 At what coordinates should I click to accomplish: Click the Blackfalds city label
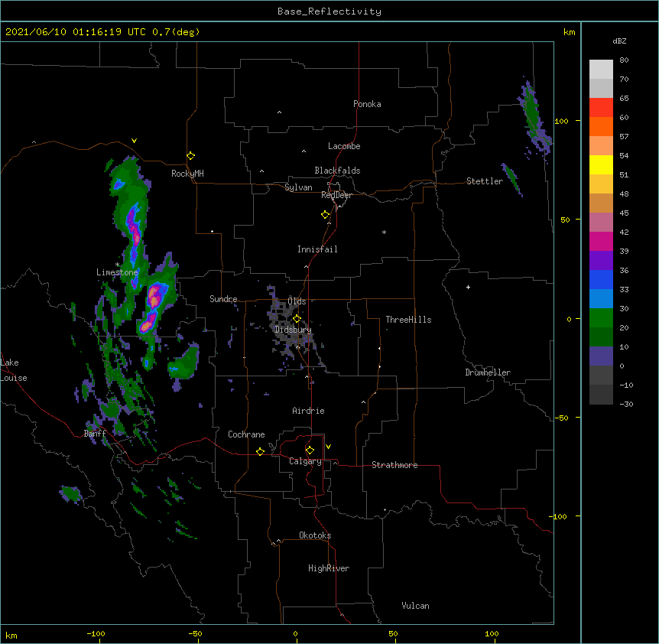pos(337,171)
